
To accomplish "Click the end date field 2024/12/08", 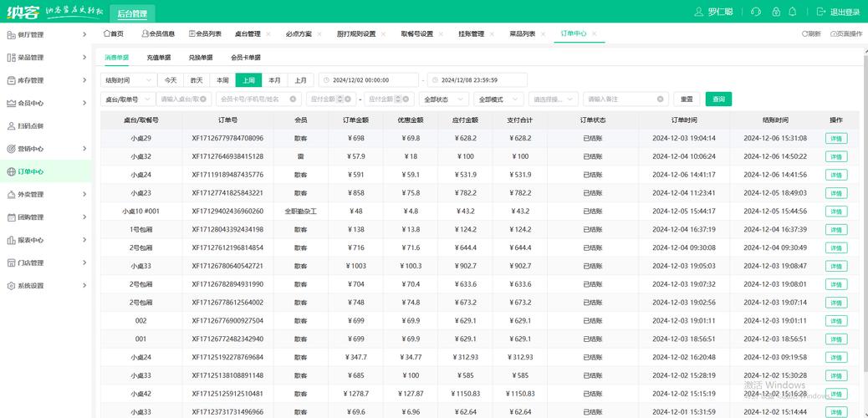I will pos(477,80).
